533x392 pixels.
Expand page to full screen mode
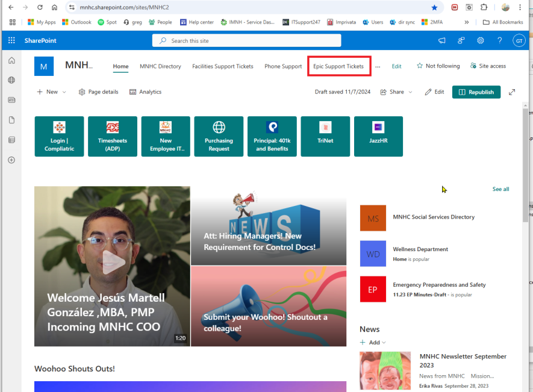click(x=512, y=92)
